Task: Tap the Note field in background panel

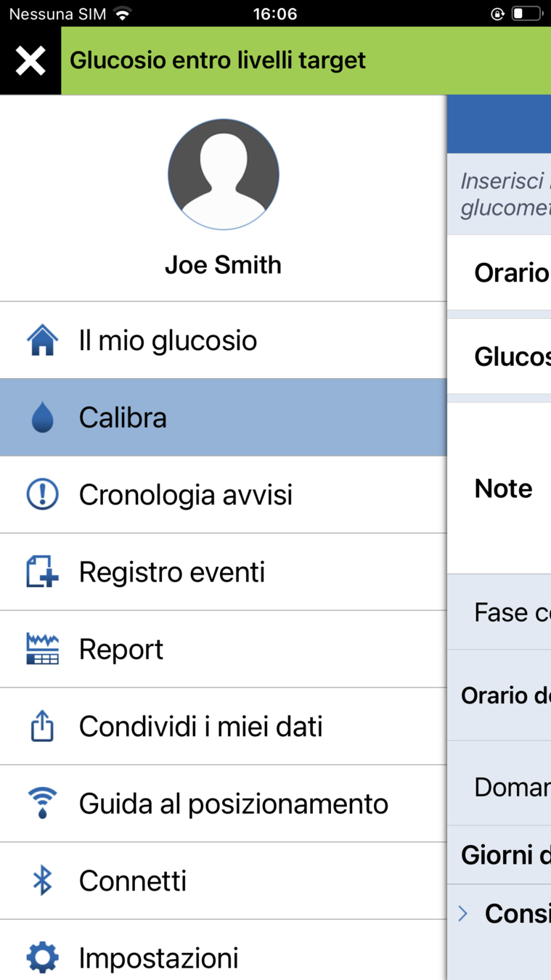Action: click(x=504, y=489)
